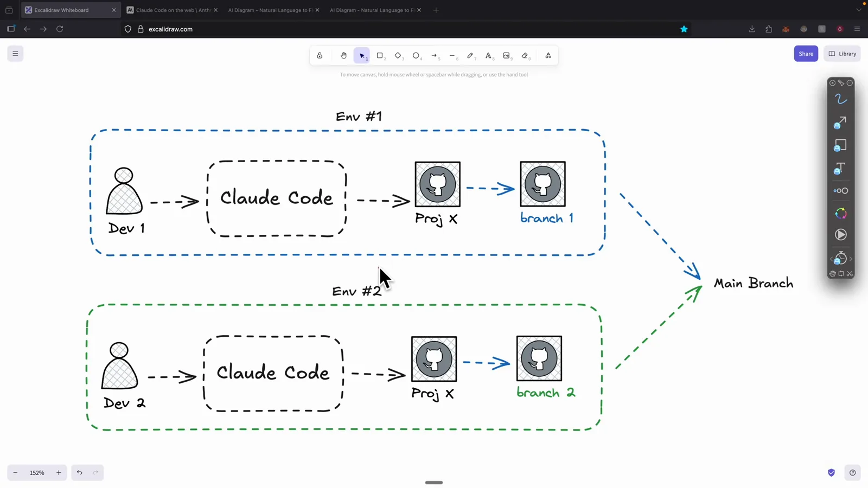Open the more tools shapes menu
This screenshot has height=488, width=868.
point(548,56)
